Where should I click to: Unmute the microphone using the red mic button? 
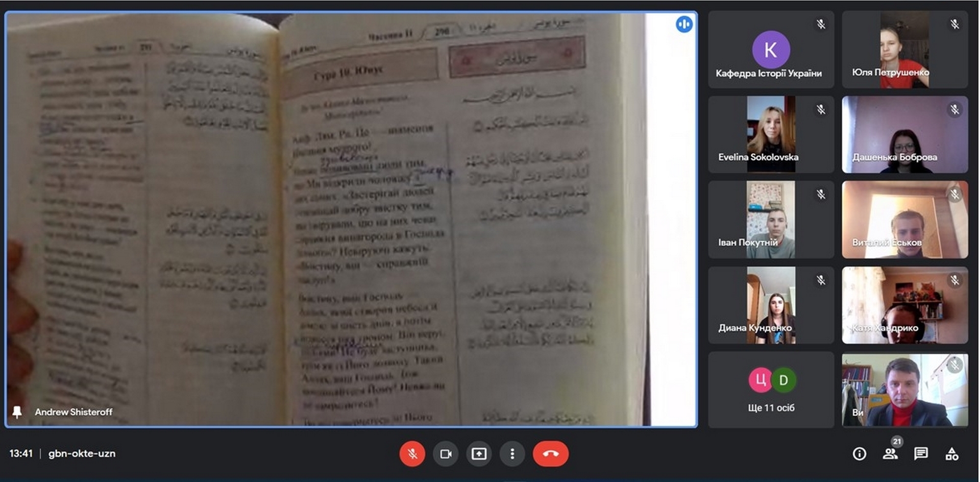tap(412, 453)
